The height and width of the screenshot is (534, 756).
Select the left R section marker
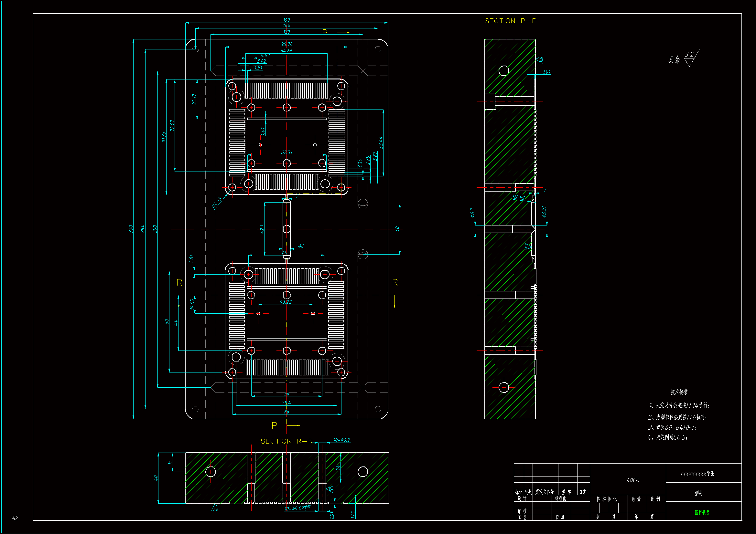(179, 282)
